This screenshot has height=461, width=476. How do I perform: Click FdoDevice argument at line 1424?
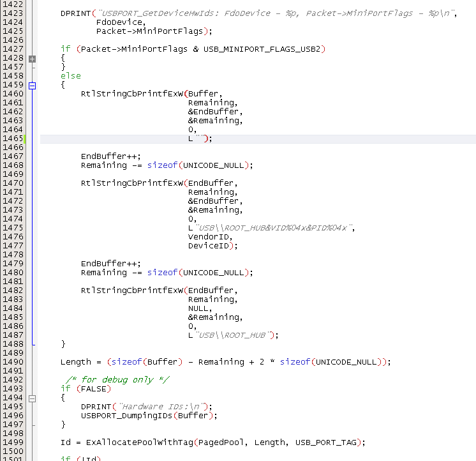pyautogui.click(x=119, y=22)
